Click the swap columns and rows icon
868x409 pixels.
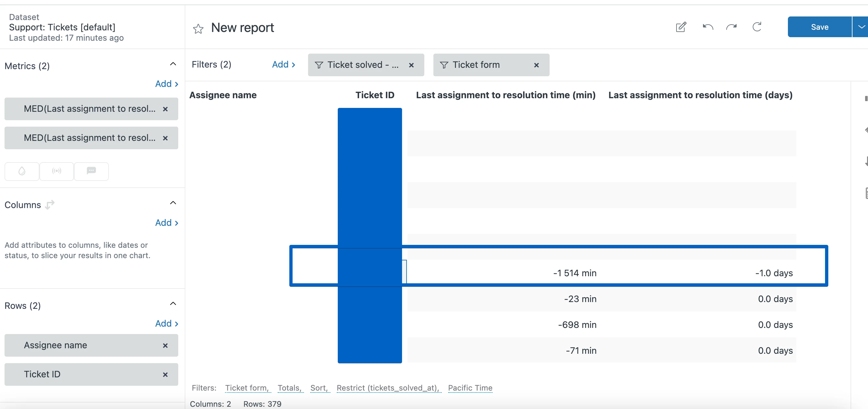tap(50, 204)
